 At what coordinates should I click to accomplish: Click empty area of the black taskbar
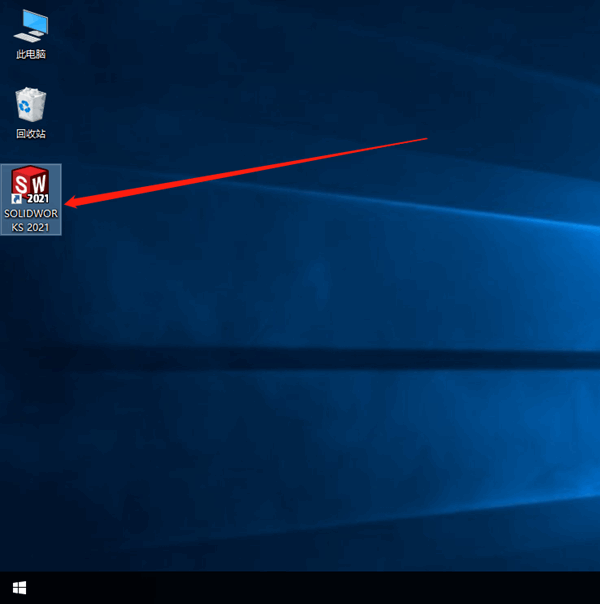pos(300,588)
